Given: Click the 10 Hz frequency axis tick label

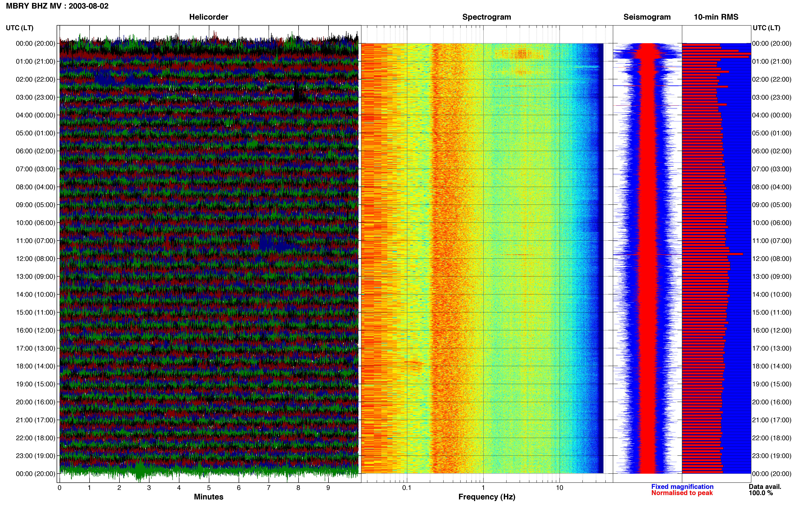Looking at the screenshot, I should coord(559,487).
